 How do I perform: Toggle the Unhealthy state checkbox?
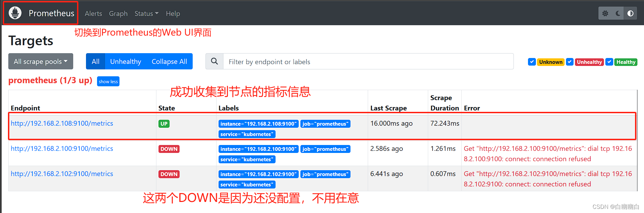pyautogui.click(x=570, y=62)
